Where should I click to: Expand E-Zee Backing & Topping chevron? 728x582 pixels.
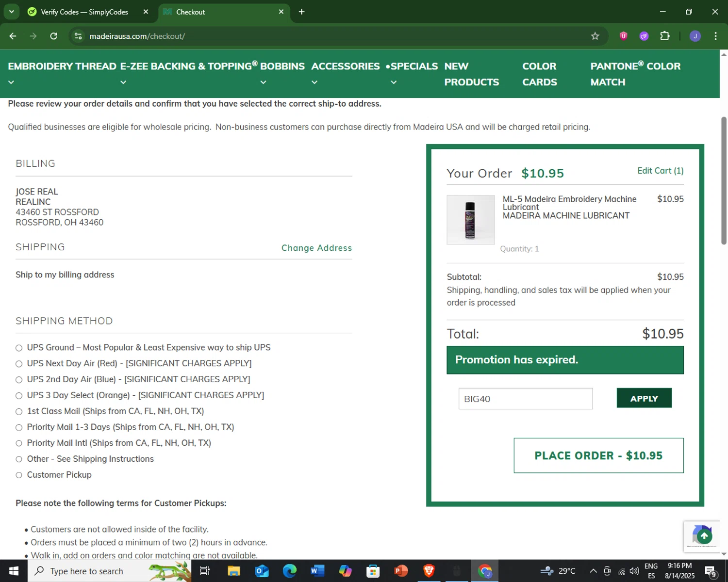click(123, 82)
